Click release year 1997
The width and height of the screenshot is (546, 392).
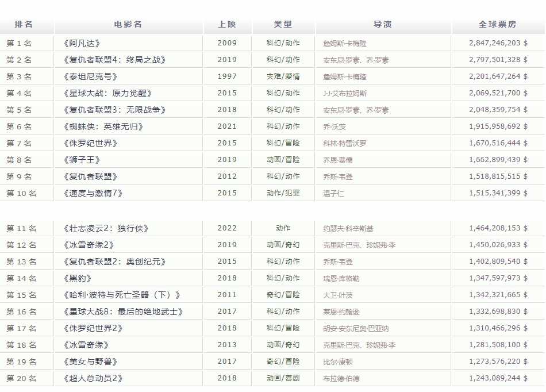[227, 76]
